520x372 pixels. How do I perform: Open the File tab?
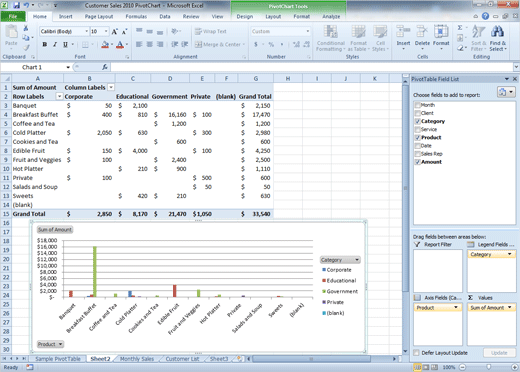(13, 16)
